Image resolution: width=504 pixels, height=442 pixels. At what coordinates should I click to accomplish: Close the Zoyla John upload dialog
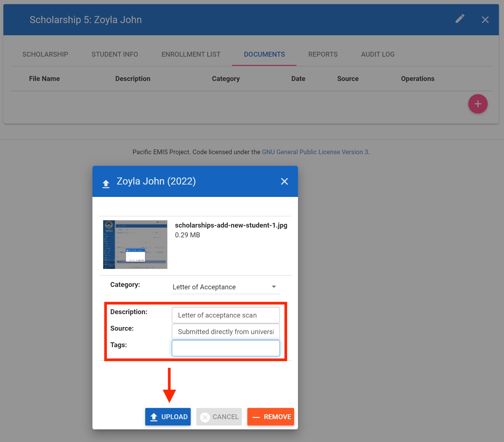point(284,181)
